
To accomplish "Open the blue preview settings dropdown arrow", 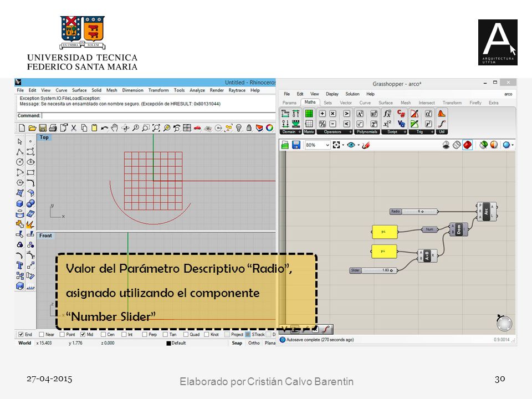I will click(512, 145).
